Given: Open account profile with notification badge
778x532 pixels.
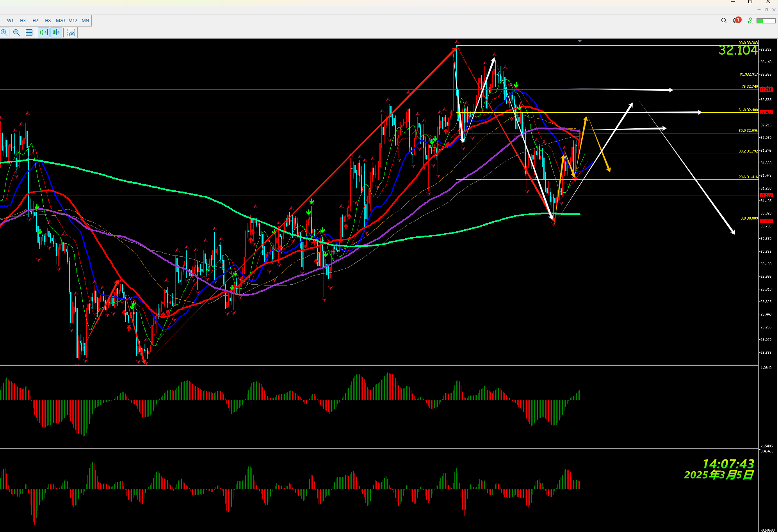Looking at the screenshot, I should point(736,21).
